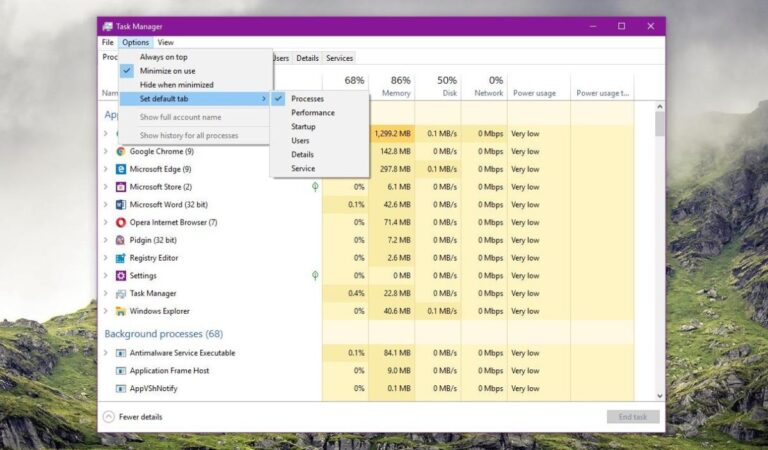
Task: Expand the Windows Explorer row
Action: [x=106, y=311]
